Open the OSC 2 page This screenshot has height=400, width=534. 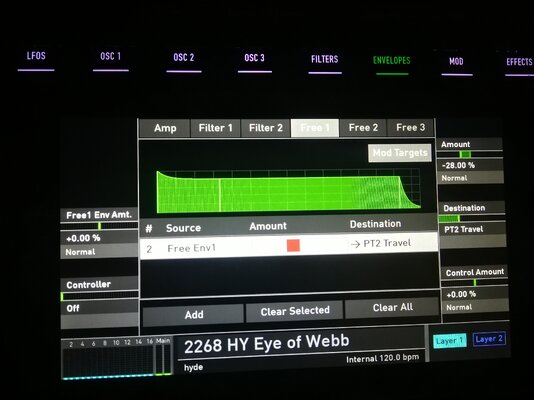coord(184,58)
